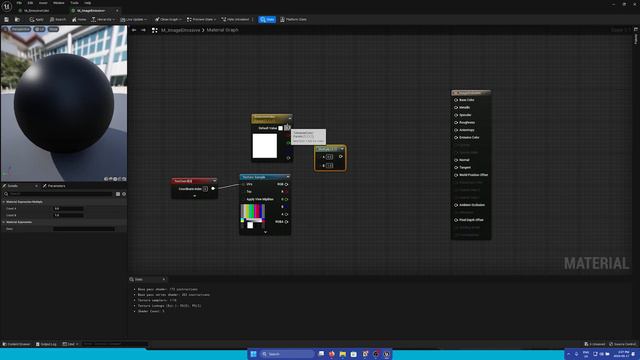Click the Unreal Engine logo icon
The width and height of the screenshot is (640, 360).
pos(7,6)
